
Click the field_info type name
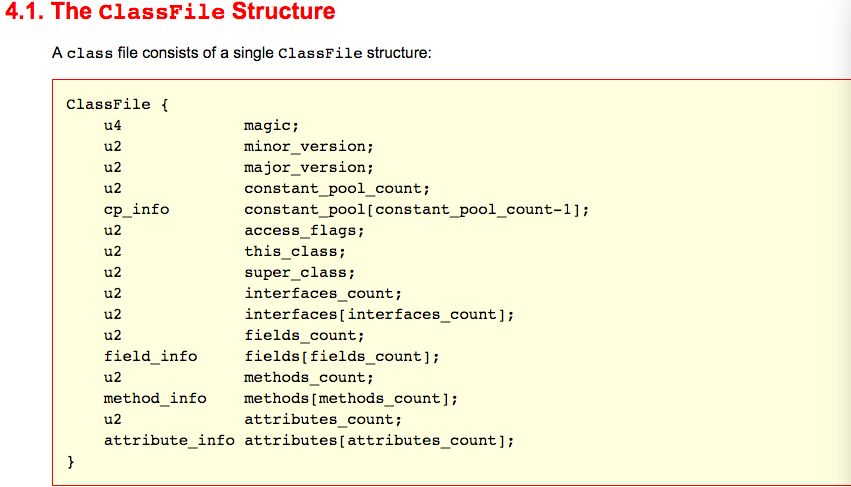click(150, 357)
